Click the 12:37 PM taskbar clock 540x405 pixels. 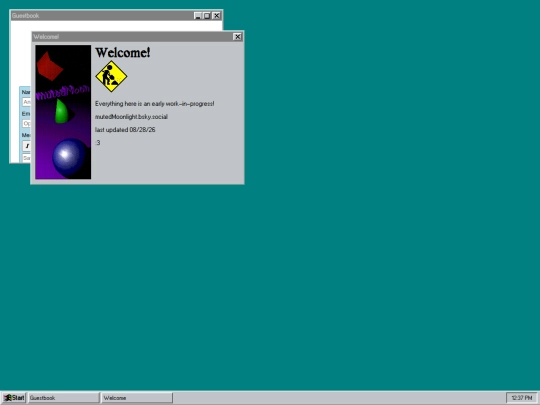[522, 398]
